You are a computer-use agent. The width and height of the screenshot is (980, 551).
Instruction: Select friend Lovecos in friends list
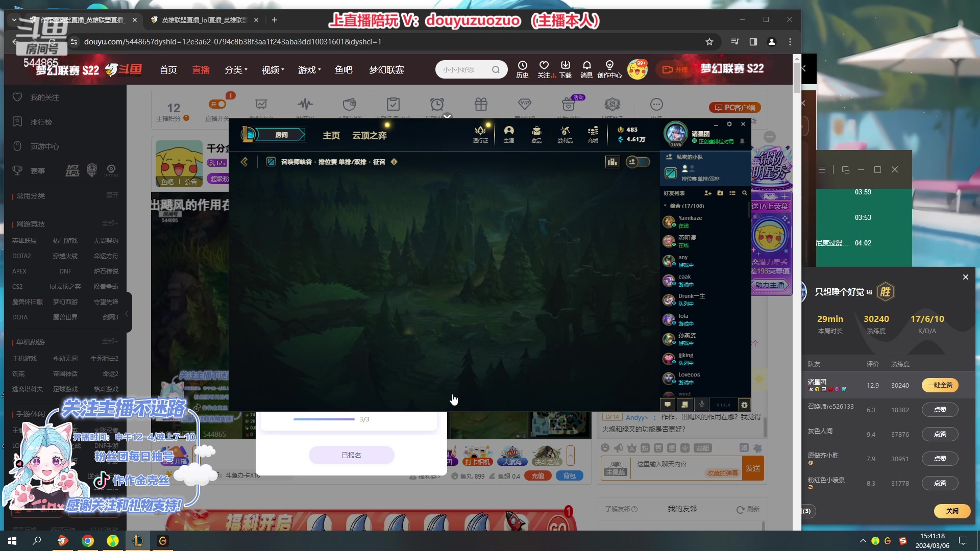(x=704, y=378)
